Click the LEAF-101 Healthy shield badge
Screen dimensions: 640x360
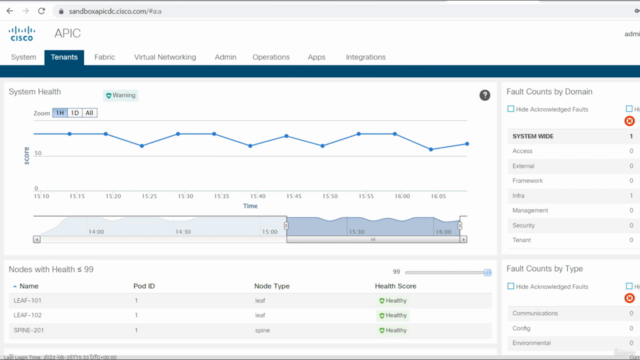coord(393,301)
